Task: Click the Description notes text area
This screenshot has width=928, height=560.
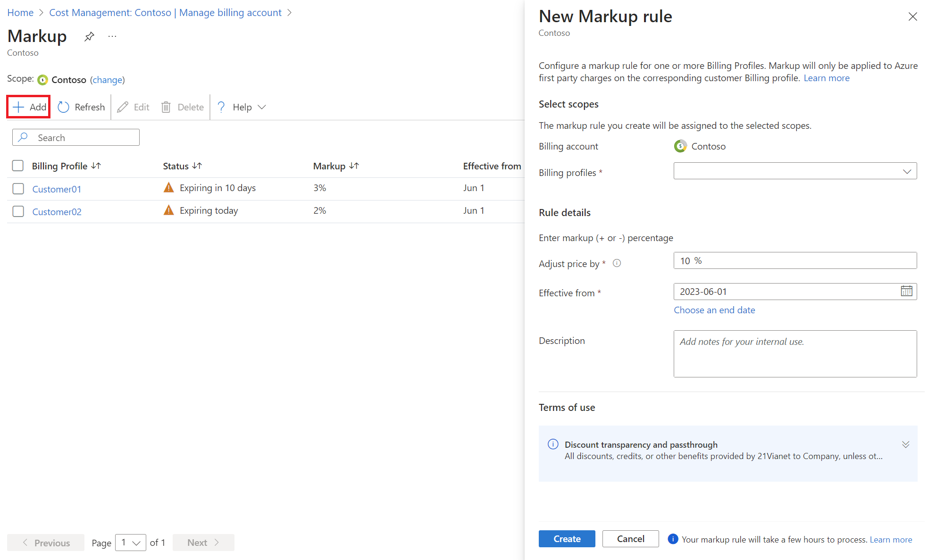Action: (795, 354)
